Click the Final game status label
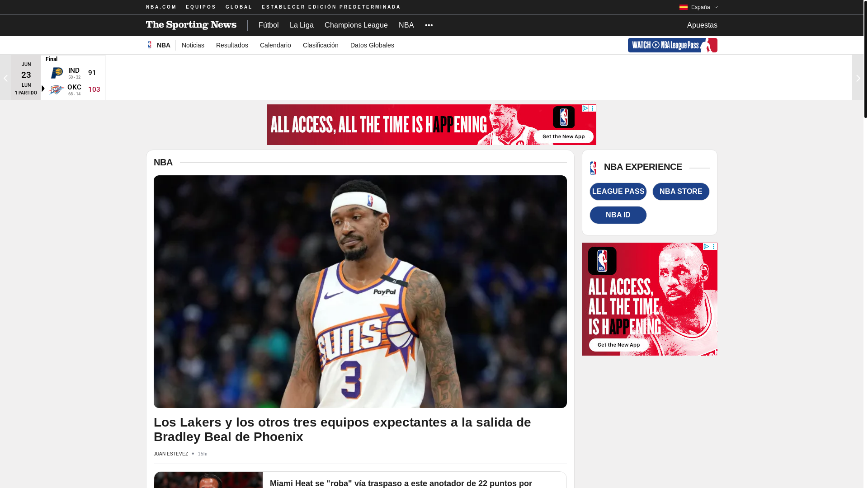868x488 pixels. tap(52, 59)
